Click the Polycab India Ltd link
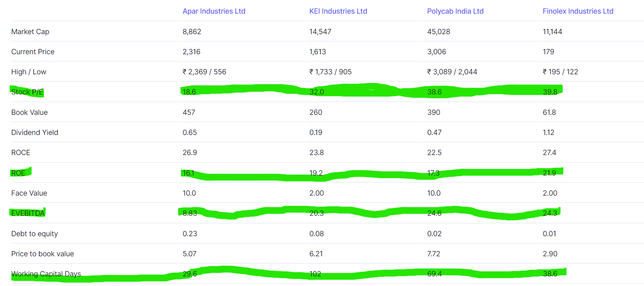The height and width of the screenshot is (286, 644). click(455, 11)
